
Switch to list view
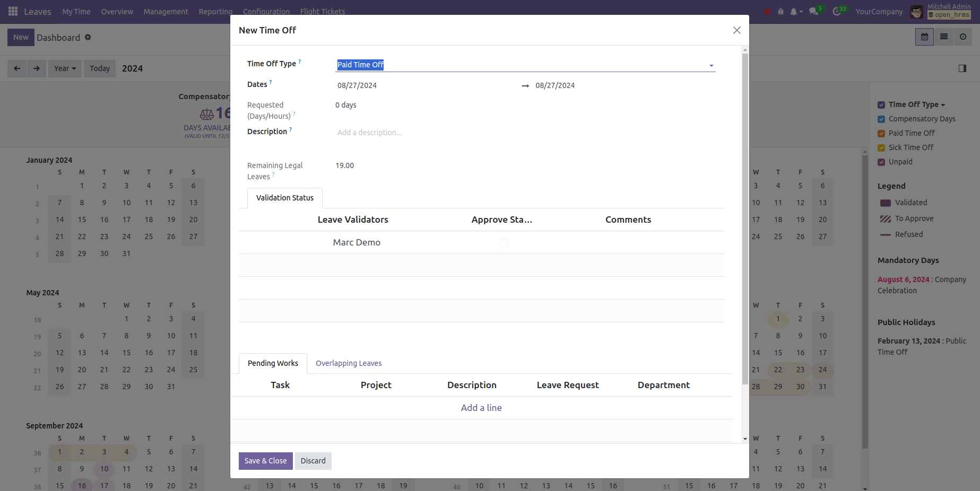pos(944,37)
